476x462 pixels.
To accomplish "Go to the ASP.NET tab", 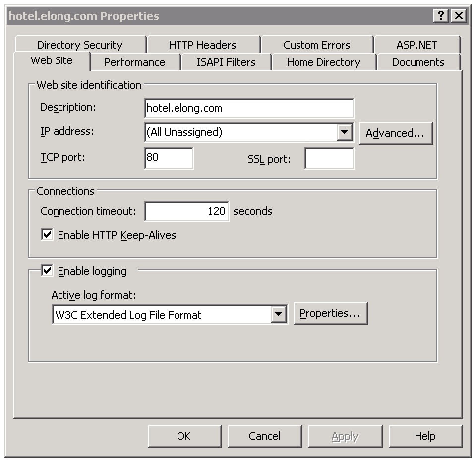I will pyautogui.click(x=416, y=45).
